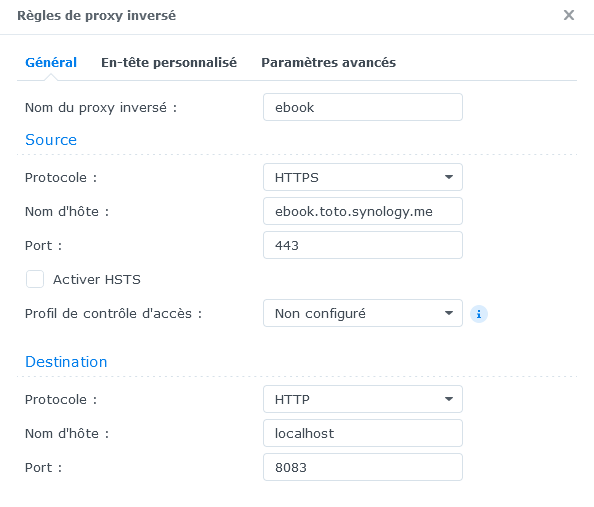Click the destination hostname field localhost
The width and height of the screenshot is (594, 507).
(x=363, y=433)
